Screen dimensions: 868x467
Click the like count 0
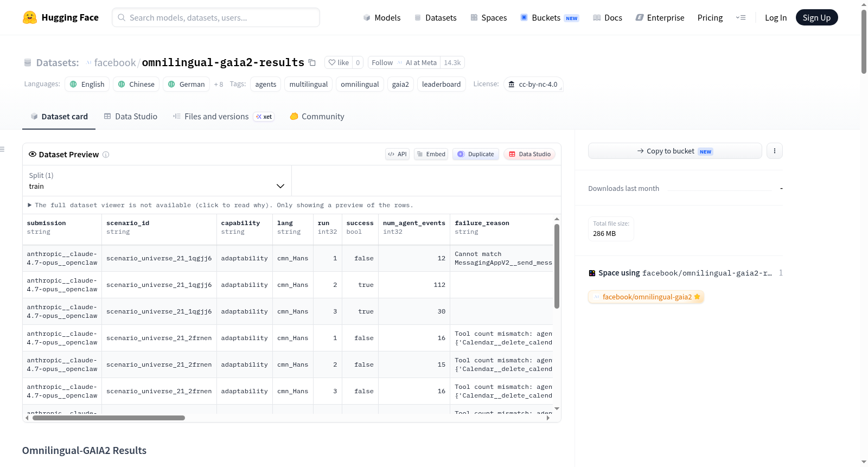[x=358, y=62]
